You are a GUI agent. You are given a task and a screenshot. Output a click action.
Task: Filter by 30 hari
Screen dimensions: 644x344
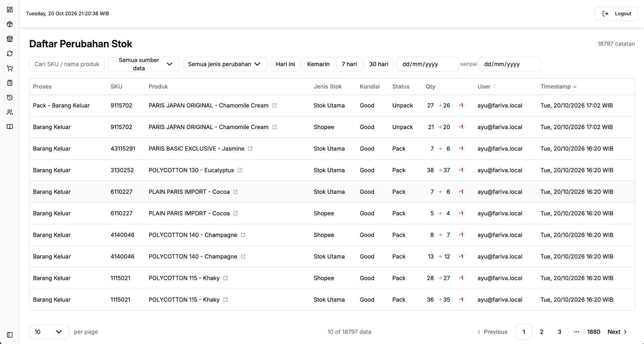379,64
